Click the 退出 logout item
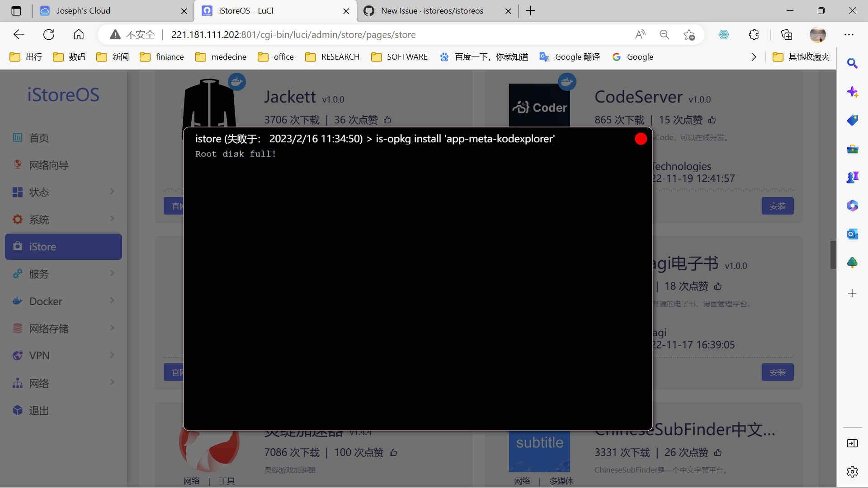The width and height of the screenshot is (868, 488). click(x=39, y=410)
